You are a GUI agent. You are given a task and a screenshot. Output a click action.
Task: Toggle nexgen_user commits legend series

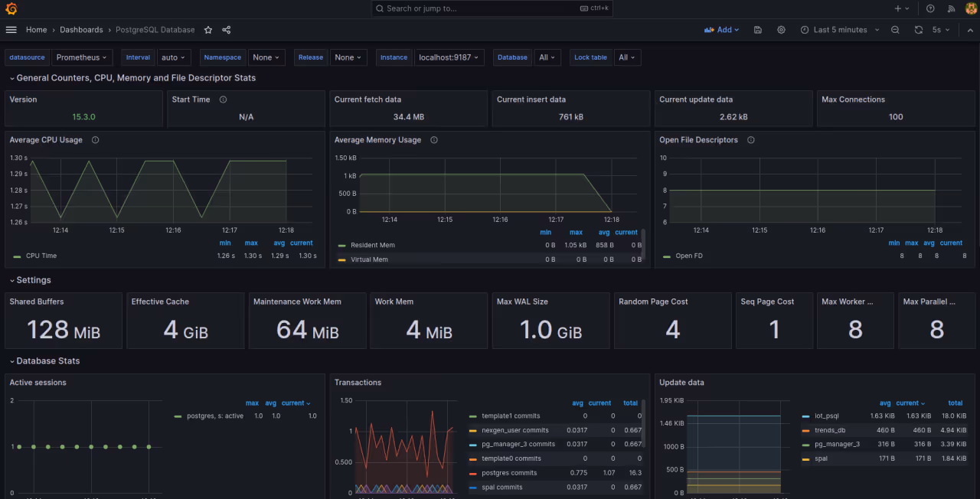(514, 430)
